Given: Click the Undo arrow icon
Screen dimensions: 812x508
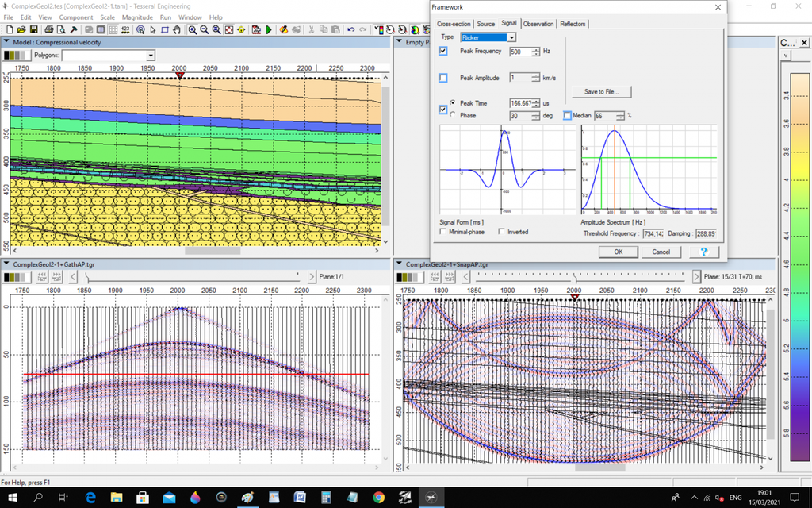Looking at the screenshot, I should click(x=351, y=29).
